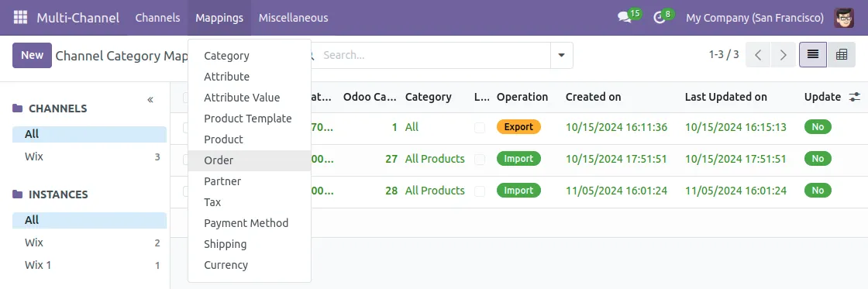Viewport: 868px width, 289px height.
Task: Click Import badge in row 27
Action: (518, 159)
